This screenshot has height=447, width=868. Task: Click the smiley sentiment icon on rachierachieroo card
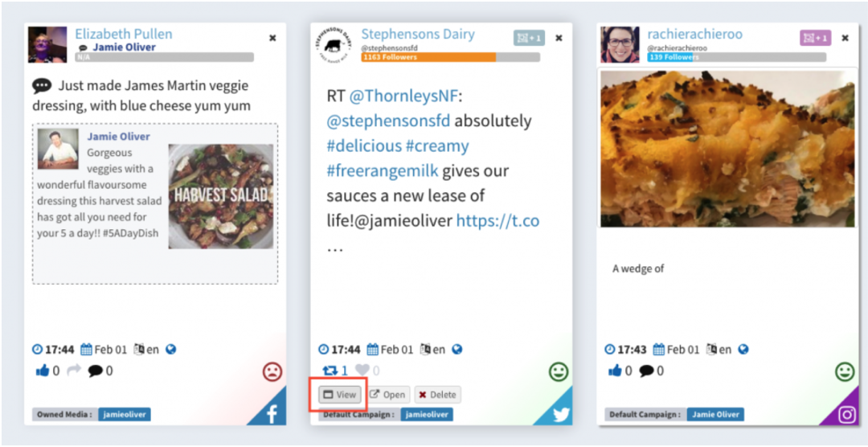point(845,371)
